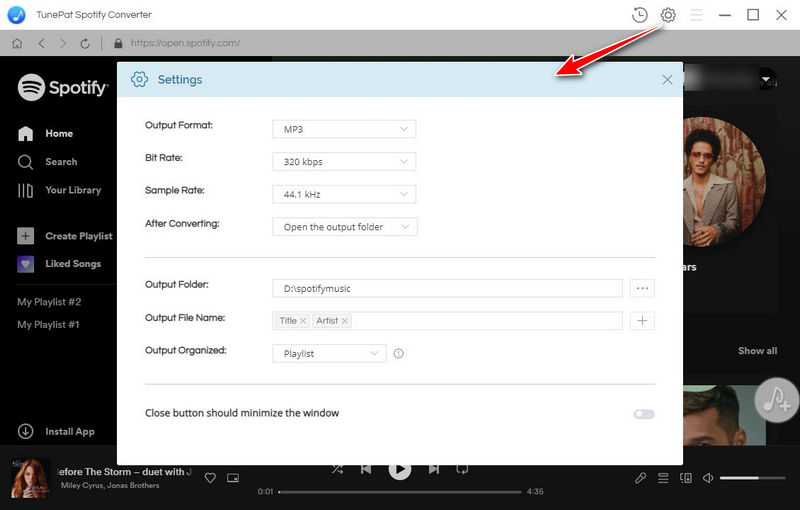Image resolution: width=800 pixels, height=510 pixels.
Task: Click the TunePat app logo
Action: pos(16,15)
